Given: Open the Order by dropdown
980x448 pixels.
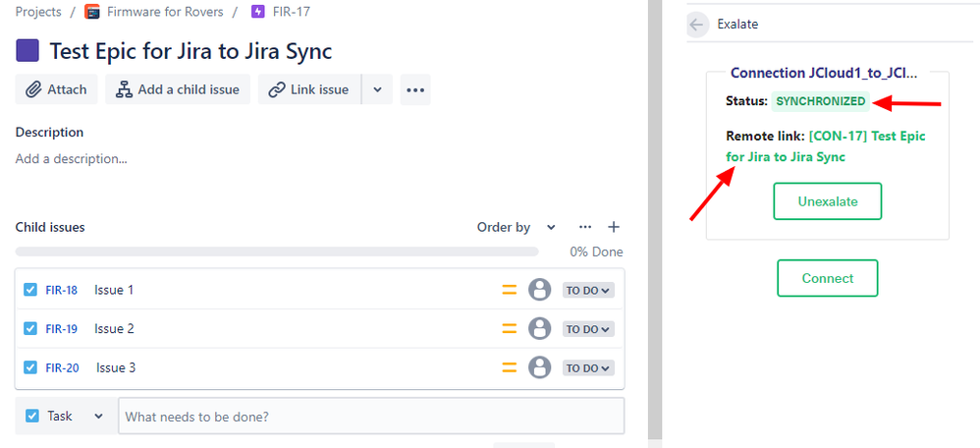Looking at the screenshot, I should click(x=517, y=227).
